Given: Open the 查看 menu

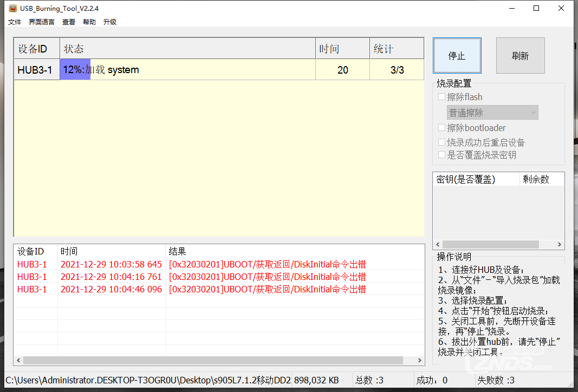Looking at the screenshot, I should click(x=68, y=22).
